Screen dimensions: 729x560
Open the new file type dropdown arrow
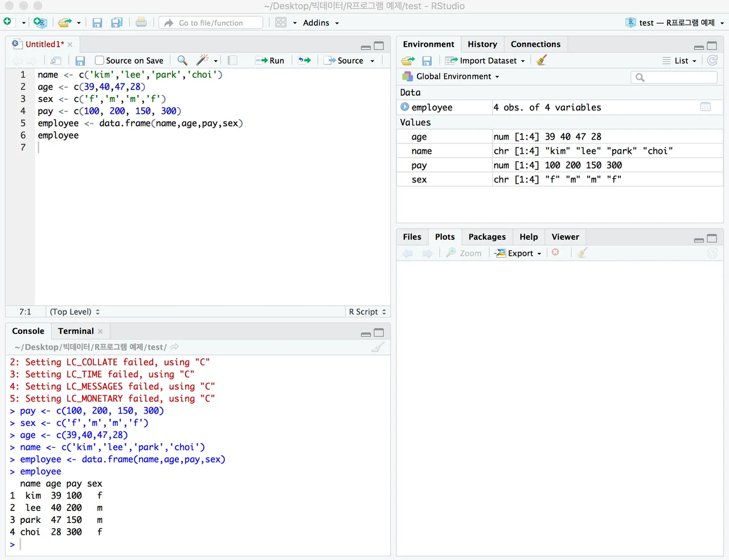[x=24, y=23]
